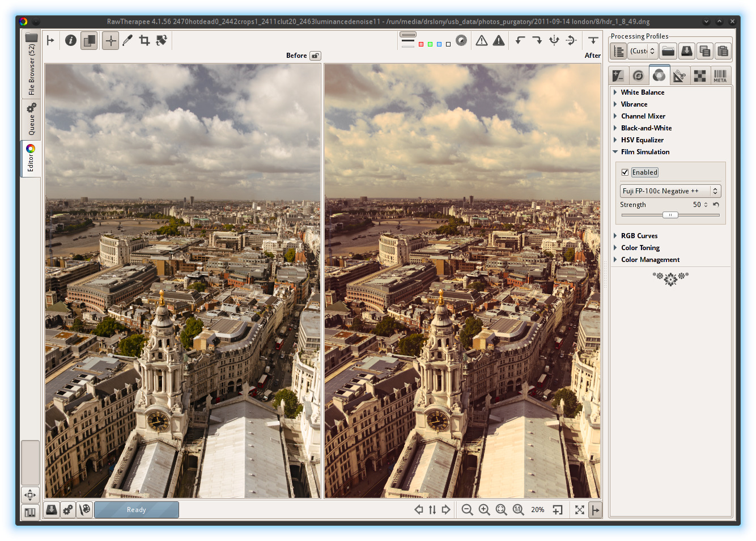This screenshot has height=541, width=756.
Task: Flip image horizontally icon
Action: [554, 40]
